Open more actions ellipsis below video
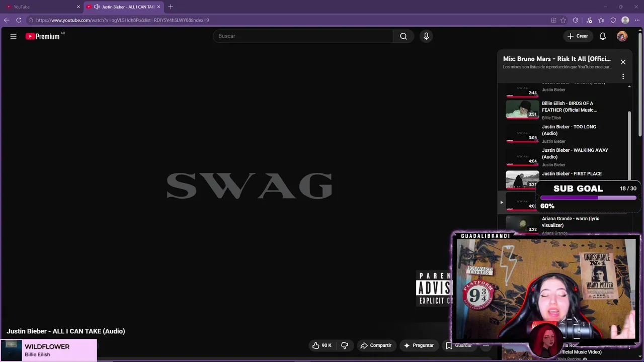 click(486, 345)
